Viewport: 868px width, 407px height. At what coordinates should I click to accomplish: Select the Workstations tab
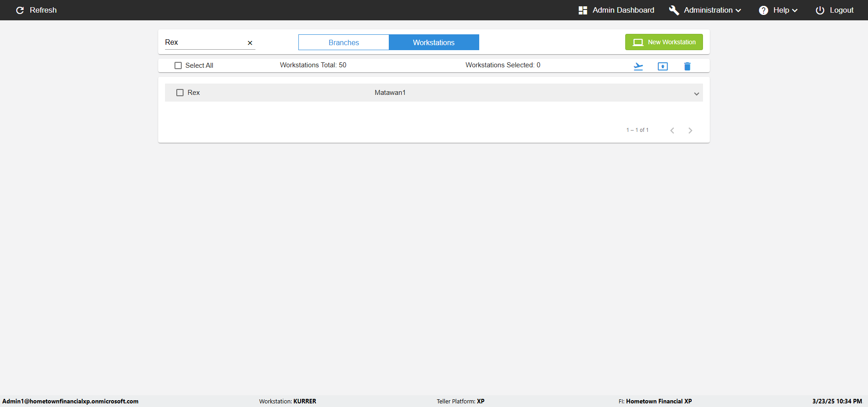point(434,42)
